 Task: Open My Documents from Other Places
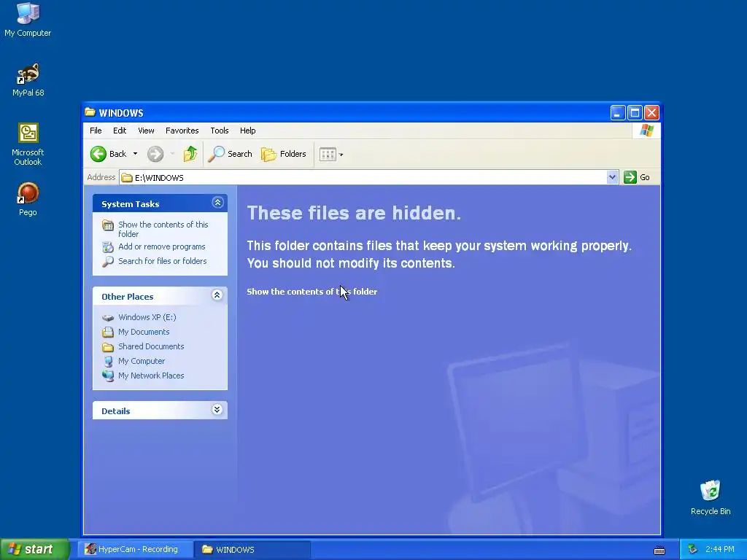point(144,332)
